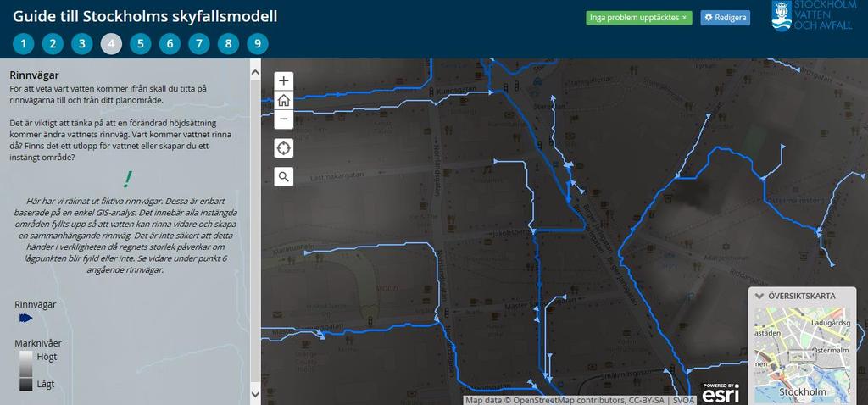Open step 9 in the guide

pos(258,44)
